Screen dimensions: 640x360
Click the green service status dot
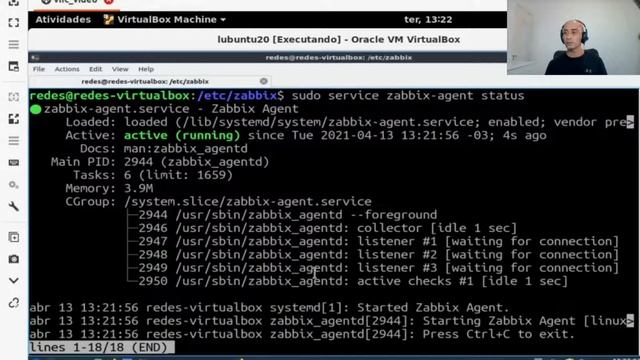pyautogui.click(x=36, y=109)
